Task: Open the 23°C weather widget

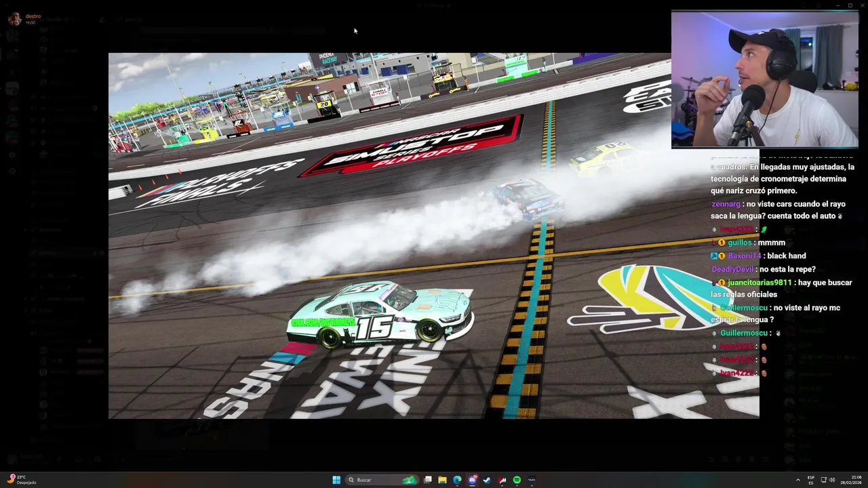Action: coord(22,480)
